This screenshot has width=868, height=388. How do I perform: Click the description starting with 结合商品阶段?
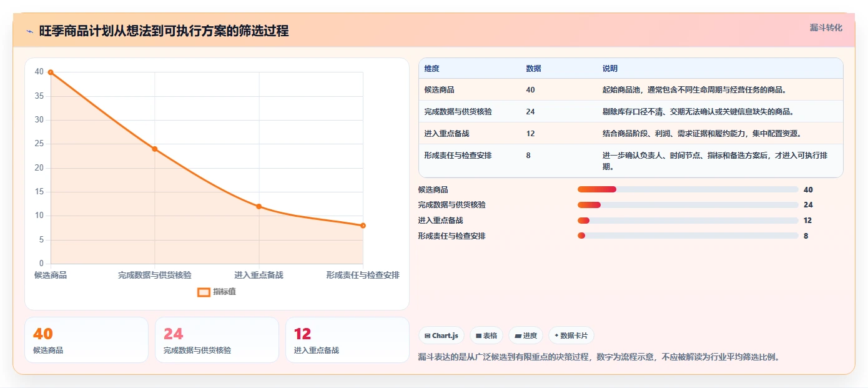(702, 134)
